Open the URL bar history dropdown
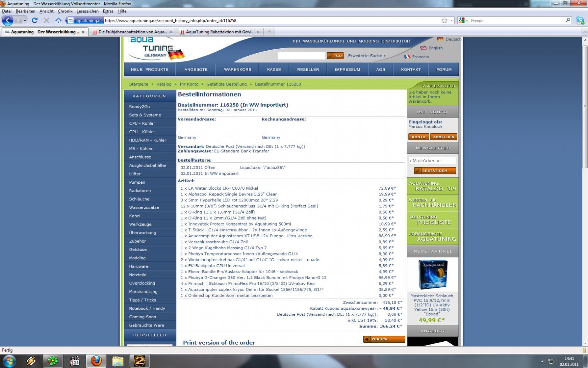This screenshot has height=368, width=588. (x=452, y=21)
